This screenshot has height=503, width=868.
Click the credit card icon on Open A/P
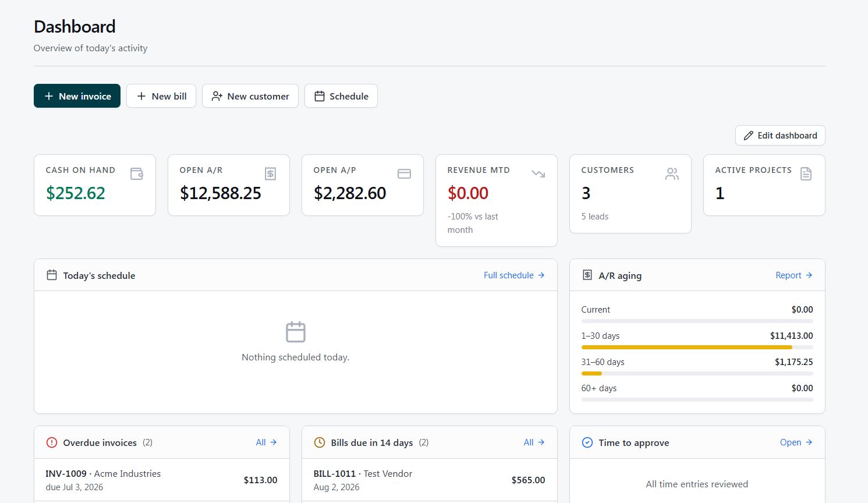tap(405, 173)
